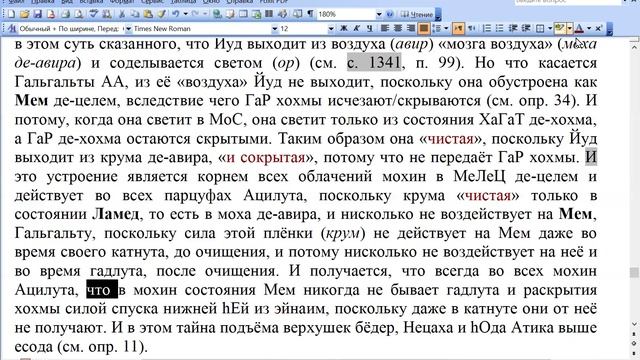Expand border style options arrow
Screen dimensions: 640x360
(x=550, y=28)
